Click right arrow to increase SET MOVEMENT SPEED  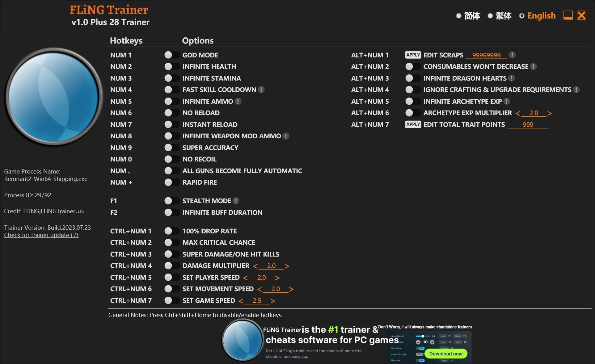point(291,289)
